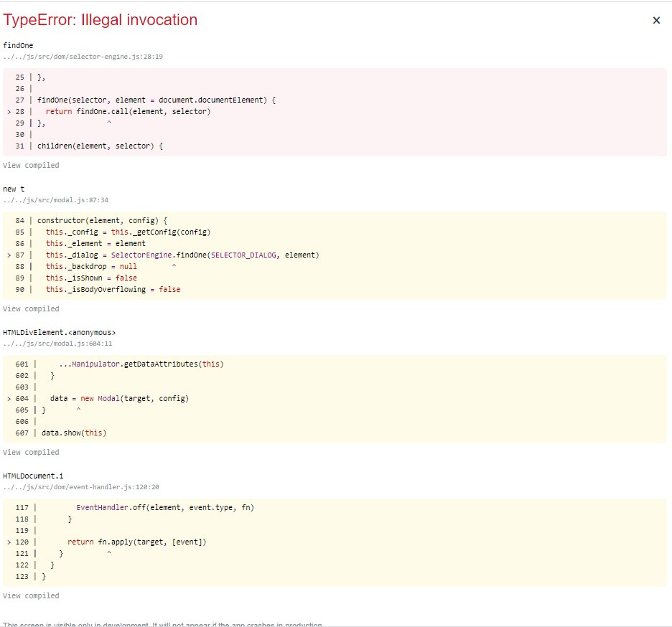
Task: Expand View compiled under the findOne frame
Action: click(x=31, y=165)
